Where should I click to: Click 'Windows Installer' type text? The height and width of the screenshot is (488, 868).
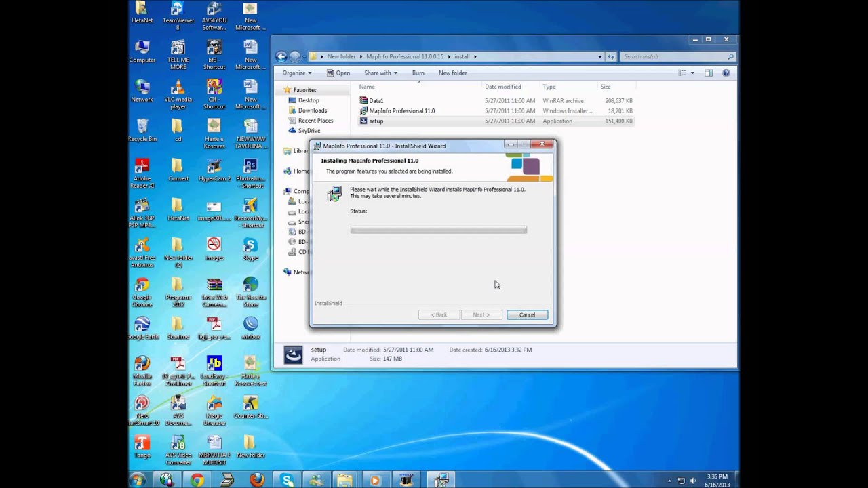(568, 110)
